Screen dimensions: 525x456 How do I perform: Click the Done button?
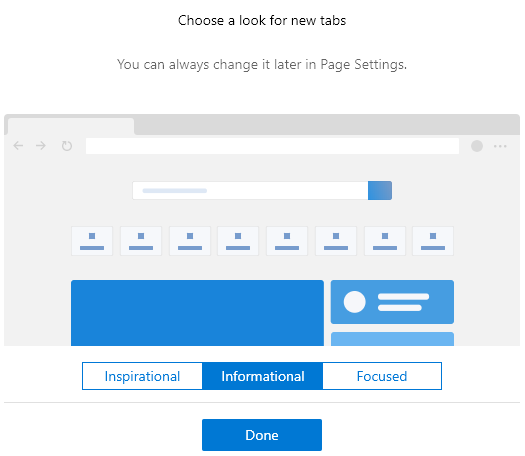(262, 435)
